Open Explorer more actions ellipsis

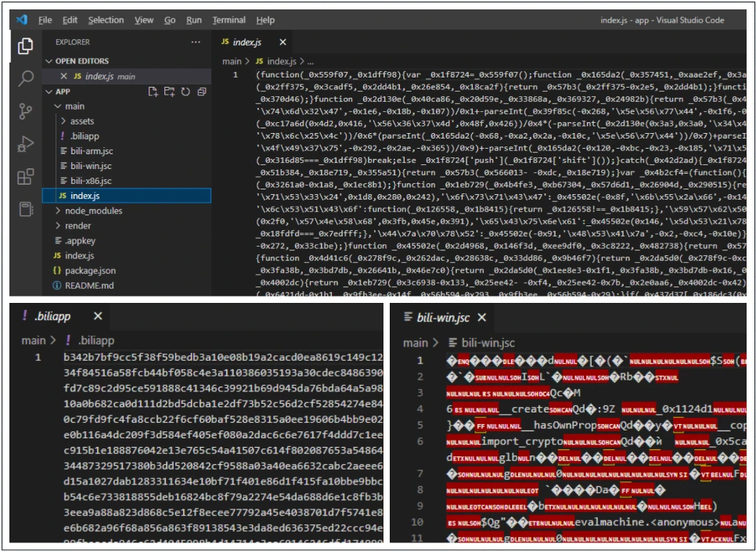tap(196, 42)
